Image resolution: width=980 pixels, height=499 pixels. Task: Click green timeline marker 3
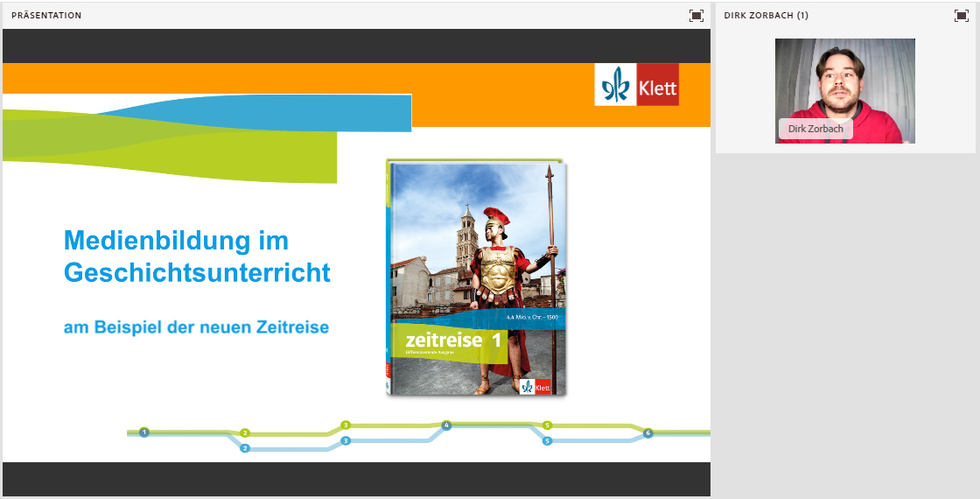pos(346,425)
